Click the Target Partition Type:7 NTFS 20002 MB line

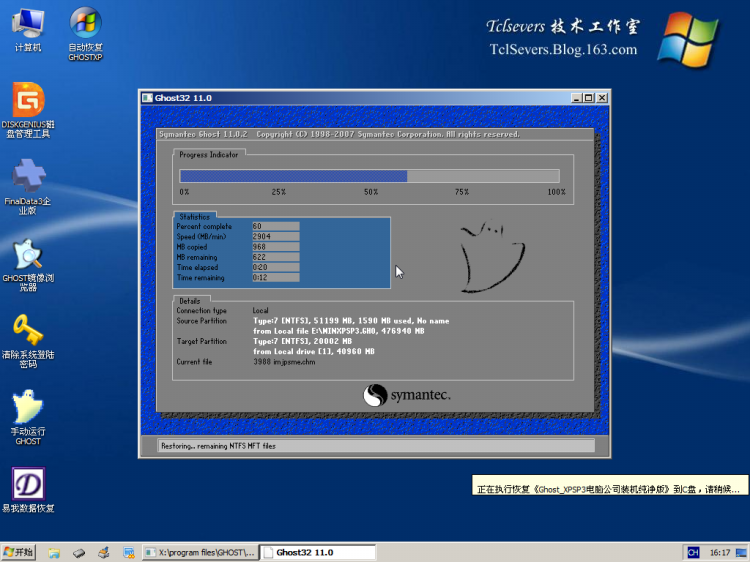(x=302, y=341)
